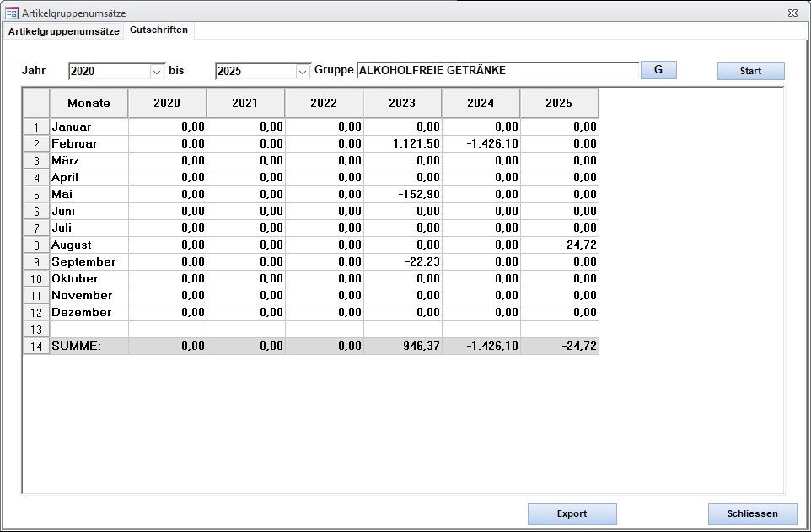
Task: Click the Artikelgruppenumsätze window title icon
Action: (x=12, y=13)
